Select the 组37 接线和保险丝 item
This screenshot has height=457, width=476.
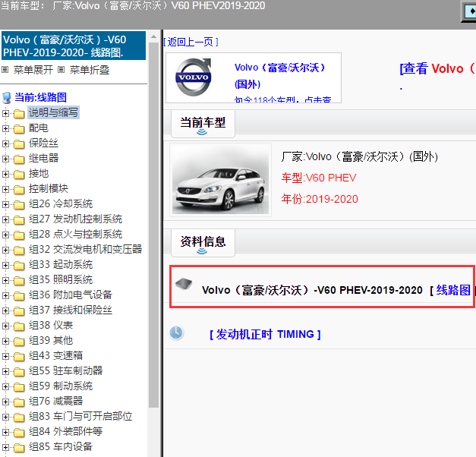coord(71,310)
